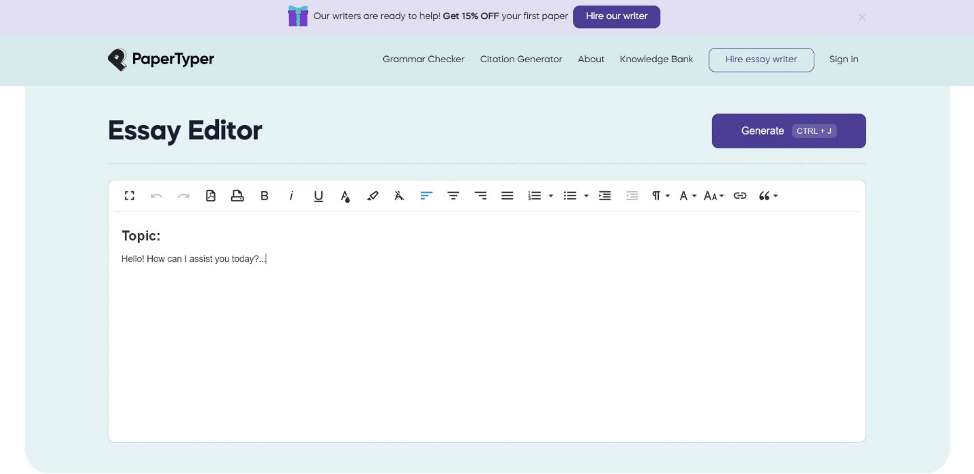Toggle bold formatting
The width and height of the screenshot is (974, 474).
coord(264,196)
